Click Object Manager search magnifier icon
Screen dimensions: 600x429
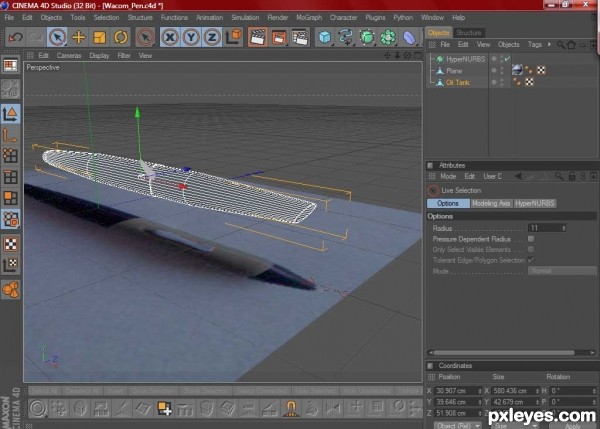(561, 45)
